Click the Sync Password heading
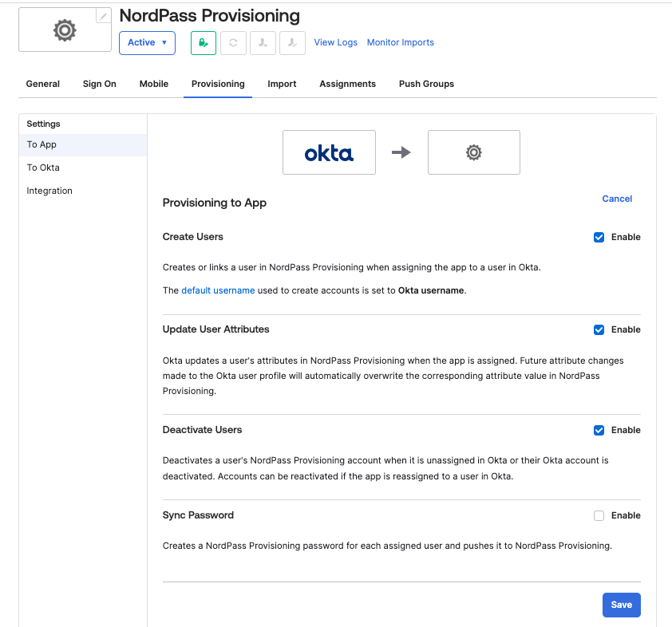This screenshot has width=672, height=627. coord(198,515)
